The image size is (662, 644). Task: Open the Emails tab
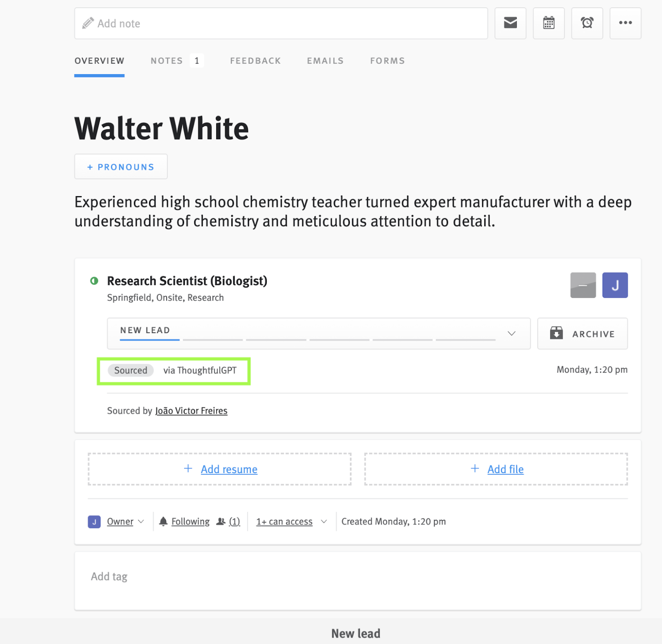click(325, 61)
